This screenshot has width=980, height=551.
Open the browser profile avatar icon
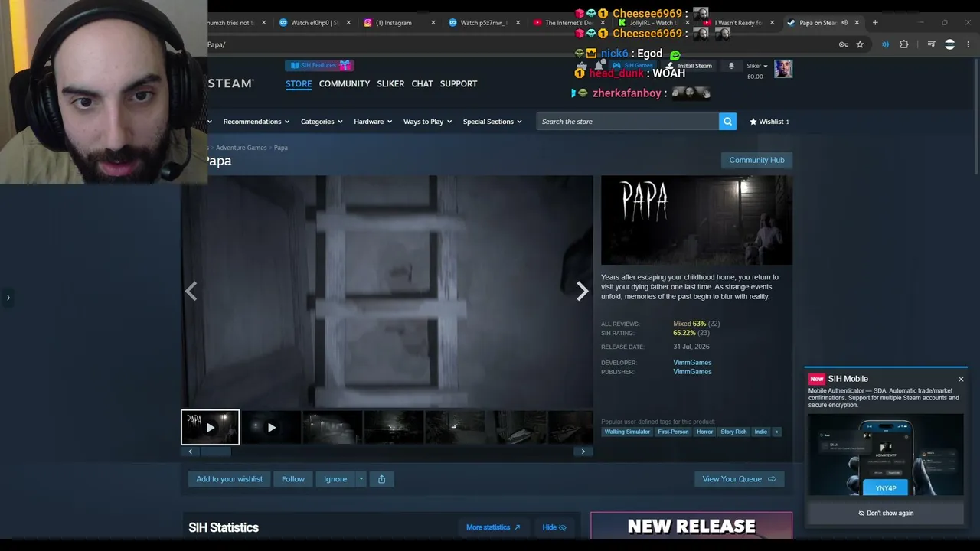949,44
